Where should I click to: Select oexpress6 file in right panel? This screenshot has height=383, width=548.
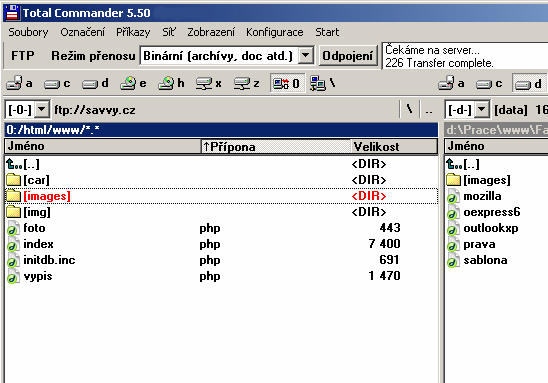pyautogui.click(x=497, y=212)
